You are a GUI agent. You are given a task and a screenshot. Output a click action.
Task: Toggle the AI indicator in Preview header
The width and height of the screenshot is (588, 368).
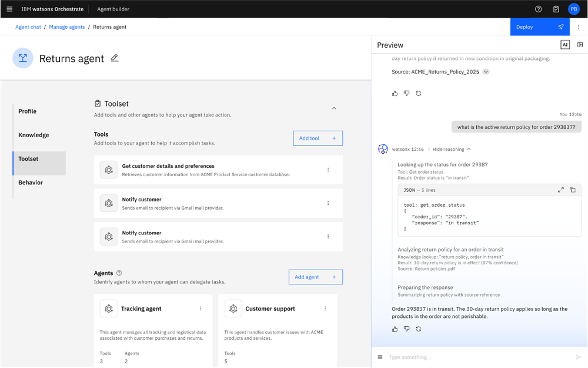pos(564,45)
